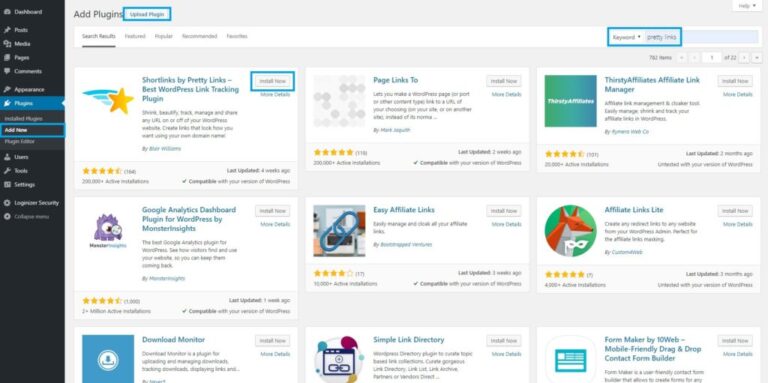The height and width of the screenshot is (383, 768).
Task: Go to next page of results
Action: click(x=744, y=58)
